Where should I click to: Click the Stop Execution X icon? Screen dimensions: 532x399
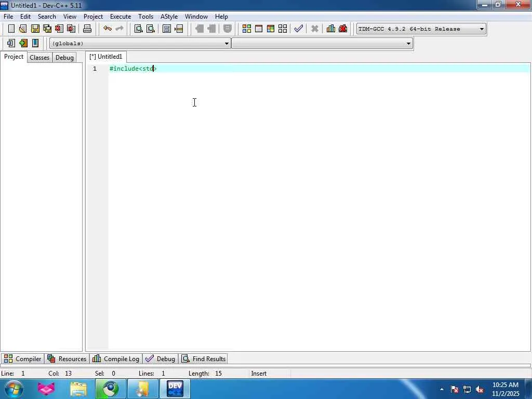(315, 29)
